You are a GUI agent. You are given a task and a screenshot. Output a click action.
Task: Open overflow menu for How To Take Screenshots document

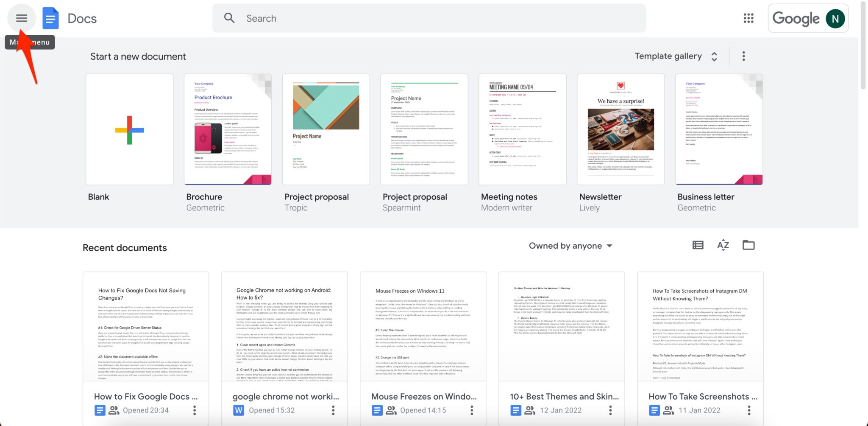point(749,410)
